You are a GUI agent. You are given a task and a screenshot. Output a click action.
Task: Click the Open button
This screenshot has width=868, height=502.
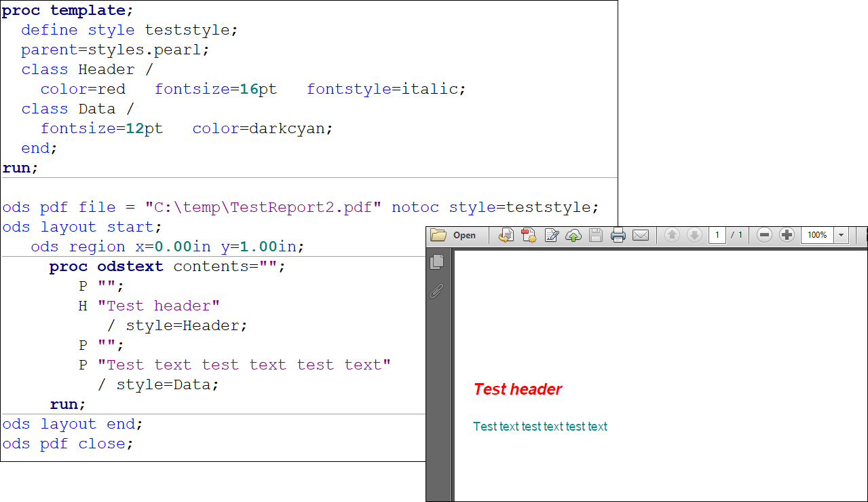(456, 235)
